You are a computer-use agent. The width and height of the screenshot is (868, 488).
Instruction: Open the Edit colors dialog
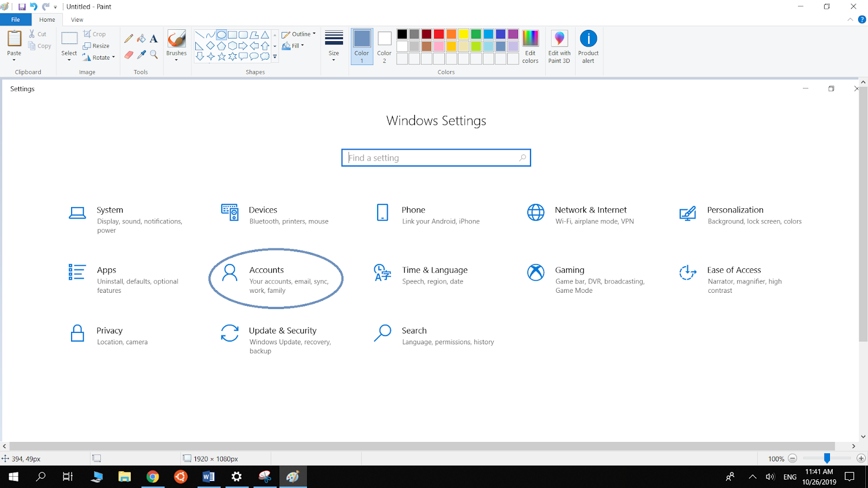(530, 47)
